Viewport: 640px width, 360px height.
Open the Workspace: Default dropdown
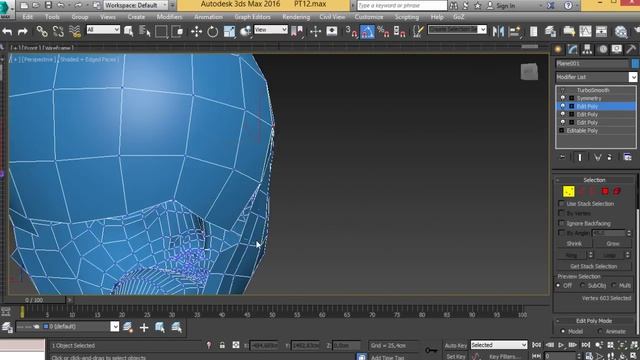(136, 5)
